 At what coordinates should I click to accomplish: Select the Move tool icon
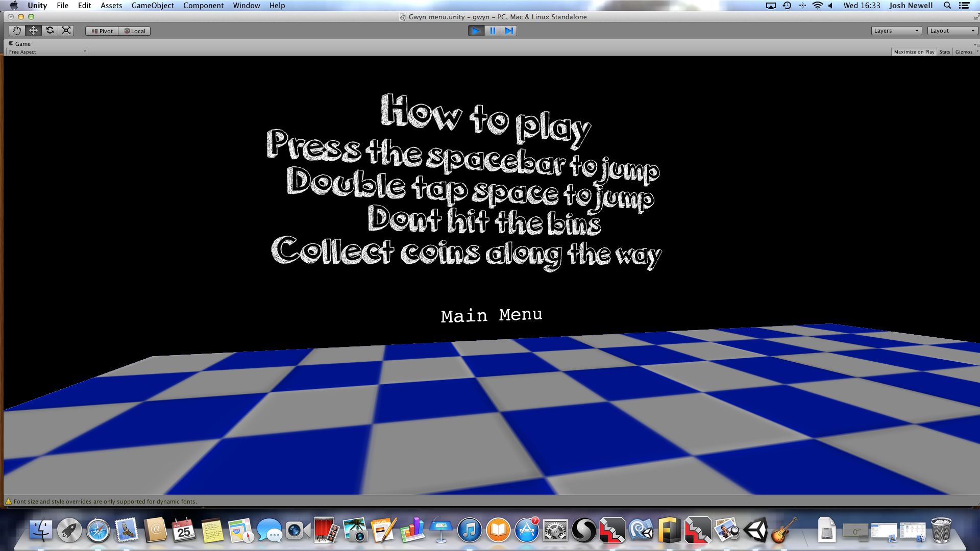pos(33,31)
